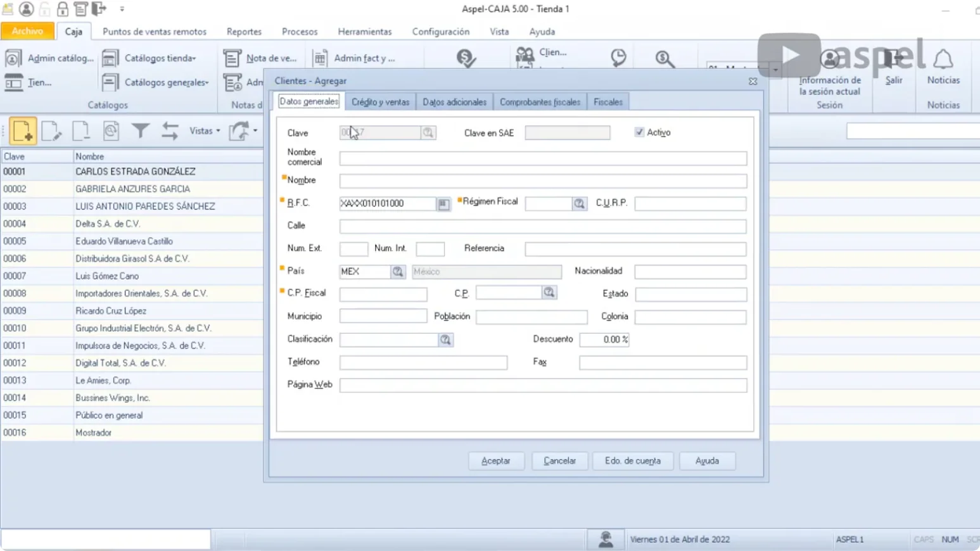Click the new record toolbar icon
Screen dimensions: 980x551
[22, 131]
